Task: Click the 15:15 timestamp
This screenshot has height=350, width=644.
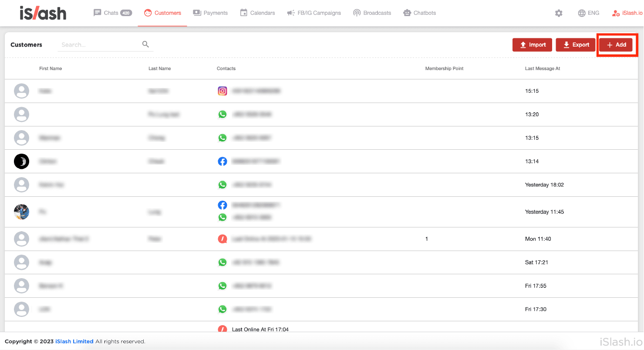Action: point(532,91)
